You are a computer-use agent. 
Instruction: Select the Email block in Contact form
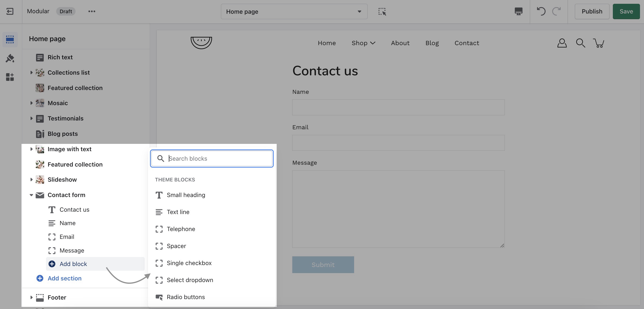67,237
